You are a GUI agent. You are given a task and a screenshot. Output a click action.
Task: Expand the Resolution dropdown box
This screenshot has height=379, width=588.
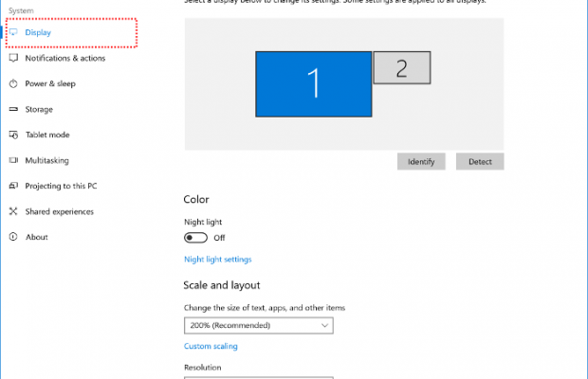[258, 376]
